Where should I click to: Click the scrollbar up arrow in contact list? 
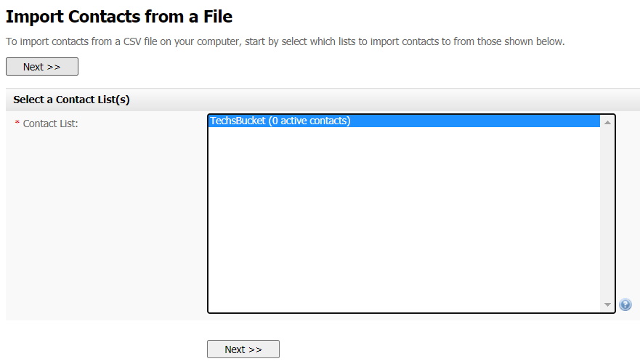(x=607, y=122)
